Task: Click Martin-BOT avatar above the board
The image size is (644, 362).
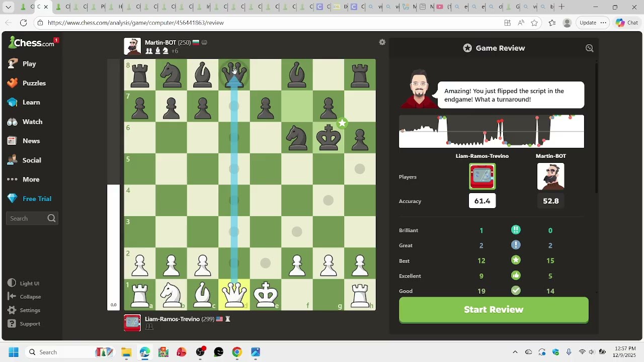Action: click(x=133, y=46)
